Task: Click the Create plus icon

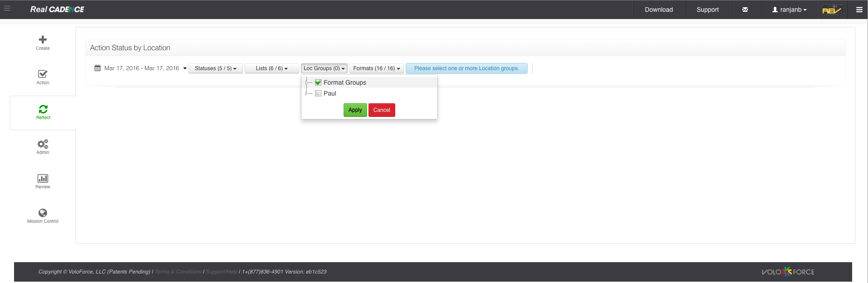Action: click(43, 40)
